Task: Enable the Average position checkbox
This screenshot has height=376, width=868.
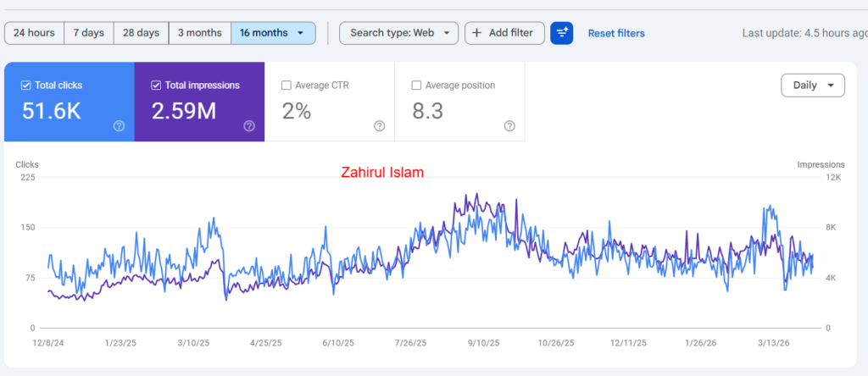Action: pyautogui.click(x=416, y=86)
